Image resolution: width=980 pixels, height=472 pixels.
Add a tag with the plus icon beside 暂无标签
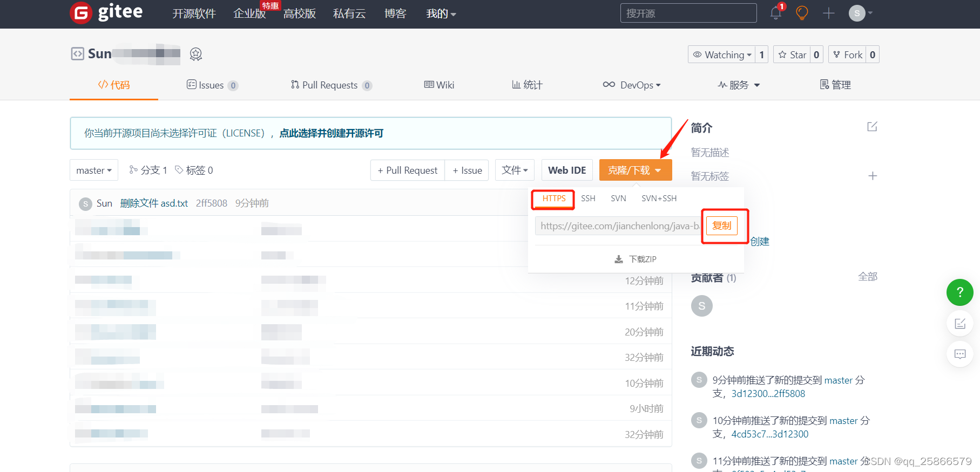point(873,176)
